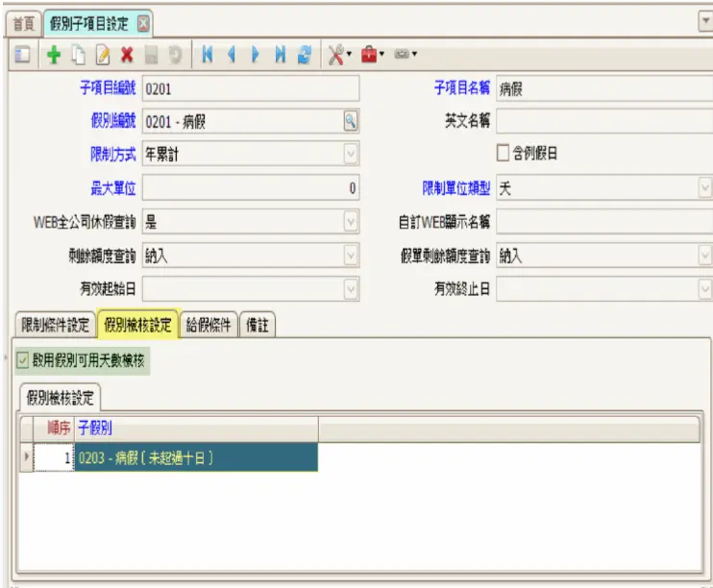Go to the first record using navigation icon

[x=207, y=57]
